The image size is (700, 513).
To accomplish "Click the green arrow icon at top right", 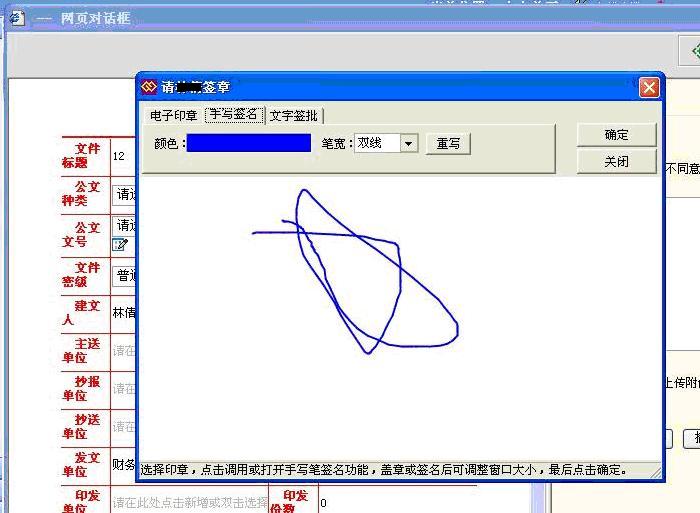I will [x=691, y=50].
